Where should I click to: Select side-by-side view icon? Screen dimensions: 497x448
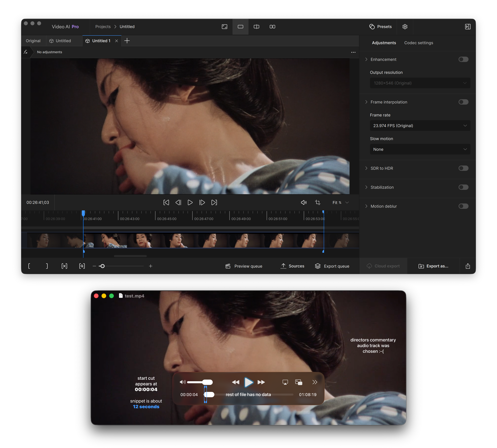272,27
